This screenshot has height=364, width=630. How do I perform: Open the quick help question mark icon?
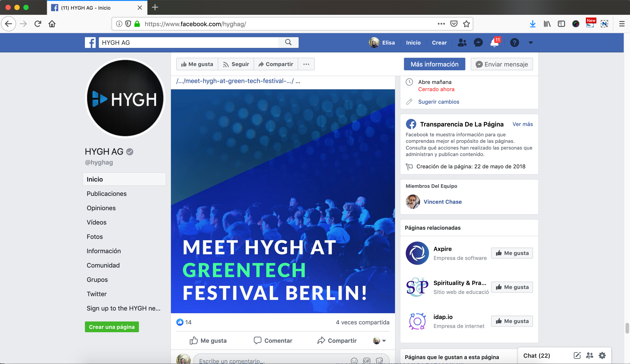point(514,43)
